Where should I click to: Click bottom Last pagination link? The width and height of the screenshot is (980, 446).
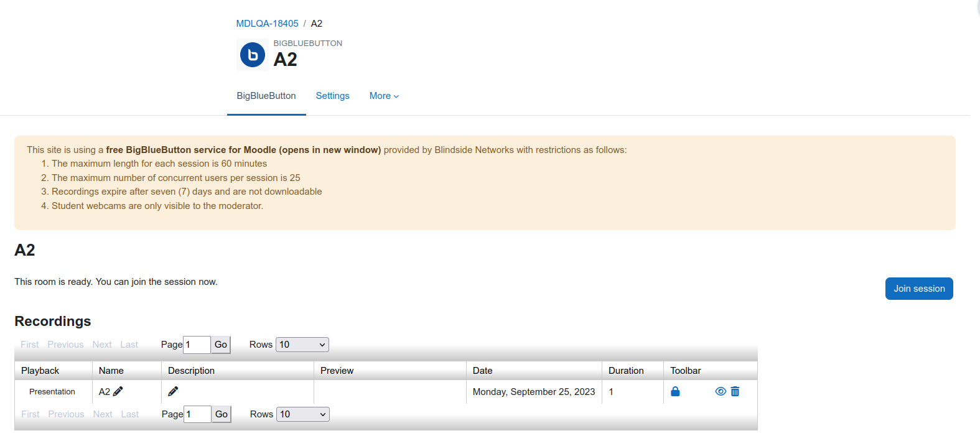[x=130, y=414]
